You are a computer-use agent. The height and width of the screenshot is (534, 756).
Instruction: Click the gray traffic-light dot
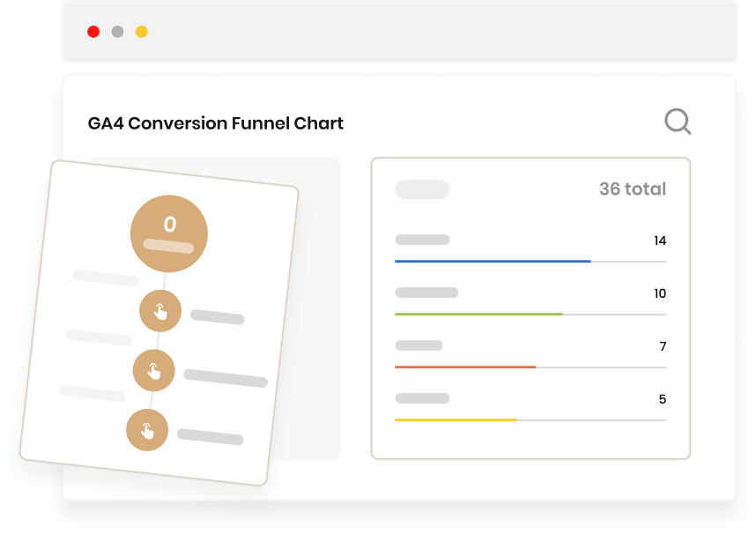click(x=116, y=30)
